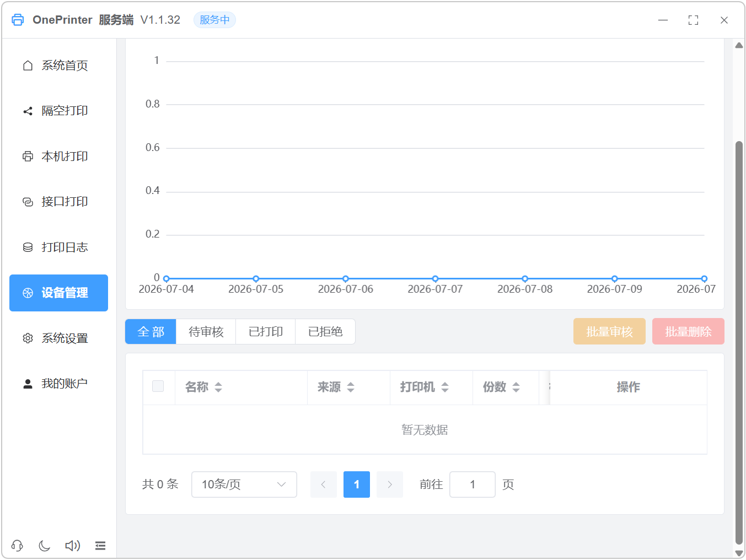
Task: Open the 系统首页 home page
Action: (58, 66)
